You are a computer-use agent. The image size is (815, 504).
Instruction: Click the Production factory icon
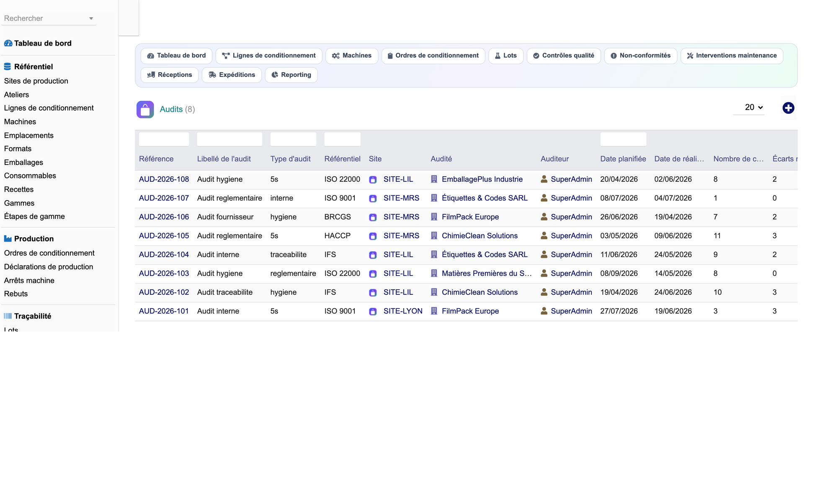[x=8, y=239]
